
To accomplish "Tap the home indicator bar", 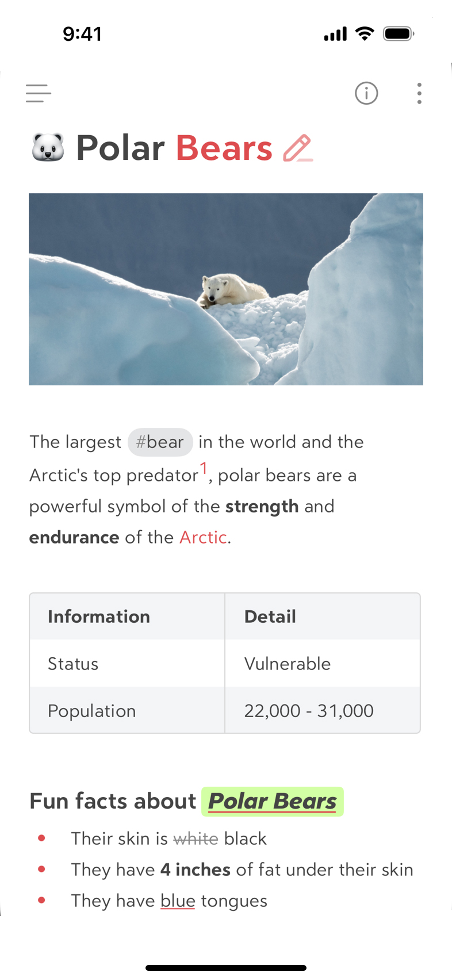I will [x=226, y=968].
